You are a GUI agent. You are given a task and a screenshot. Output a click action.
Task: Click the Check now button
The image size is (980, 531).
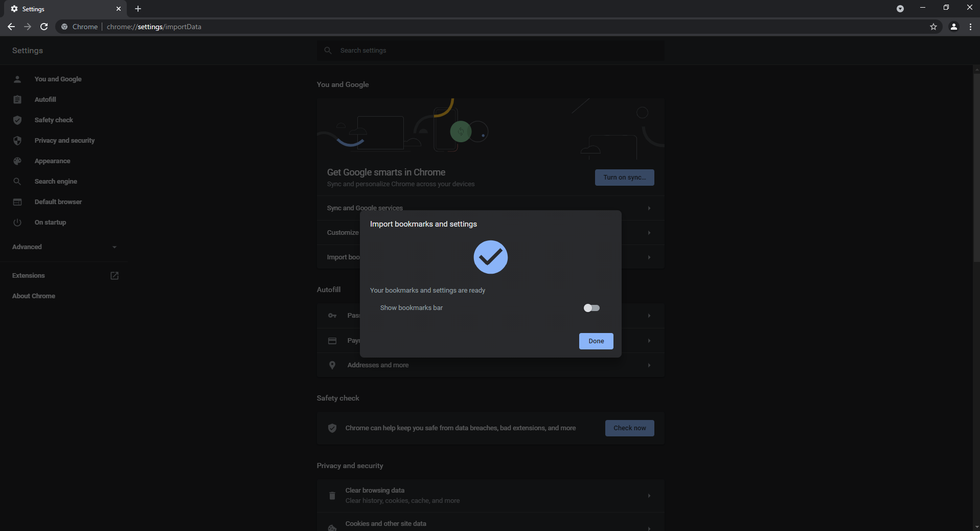(629, 428)
